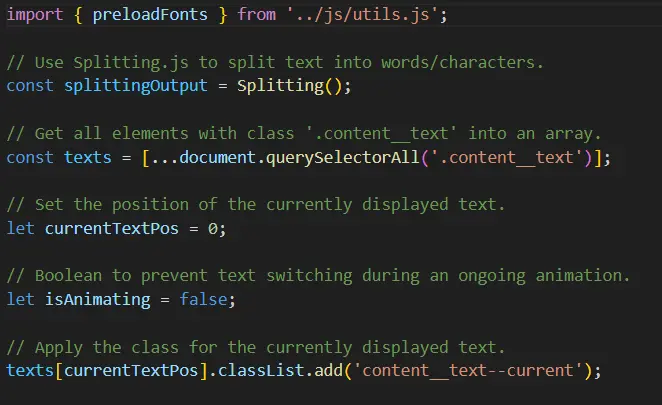
Task: Click the '../js/utils.js' path string
Action: [x=363, y=15]
